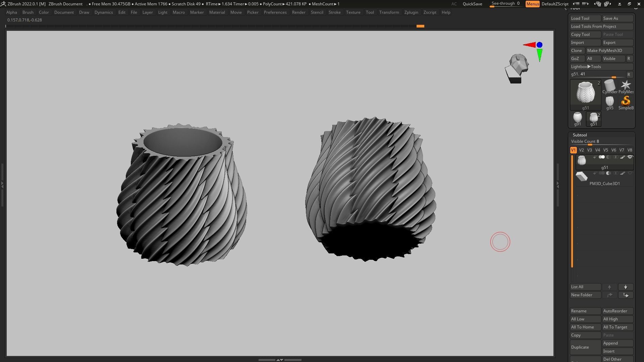Click Make PolyMesh3D button
The height and width of the screenshot is (362, 644).
(609, 51)
